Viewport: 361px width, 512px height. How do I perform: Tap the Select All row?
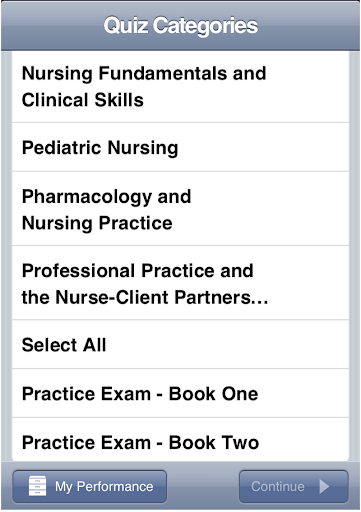tap(180, 344)
